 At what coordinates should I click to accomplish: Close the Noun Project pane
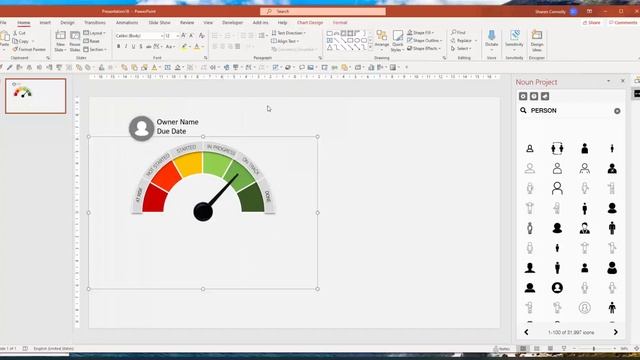point(622,81)
